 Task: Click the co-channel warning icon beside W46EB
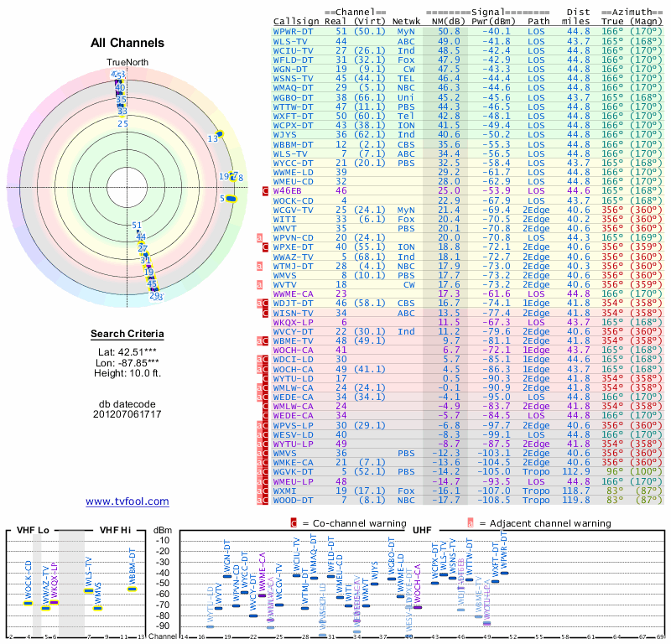pos(266,191)
